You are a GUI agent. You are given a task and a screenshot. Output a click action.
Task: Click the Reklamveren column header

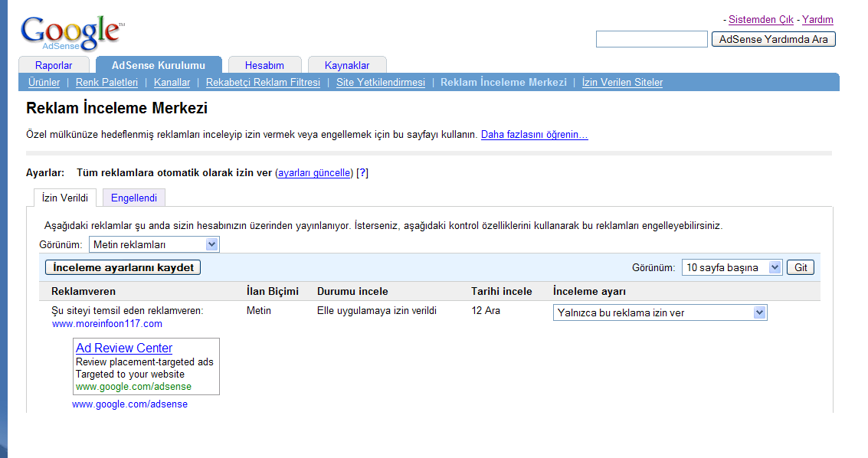click(x=84, y=292)
